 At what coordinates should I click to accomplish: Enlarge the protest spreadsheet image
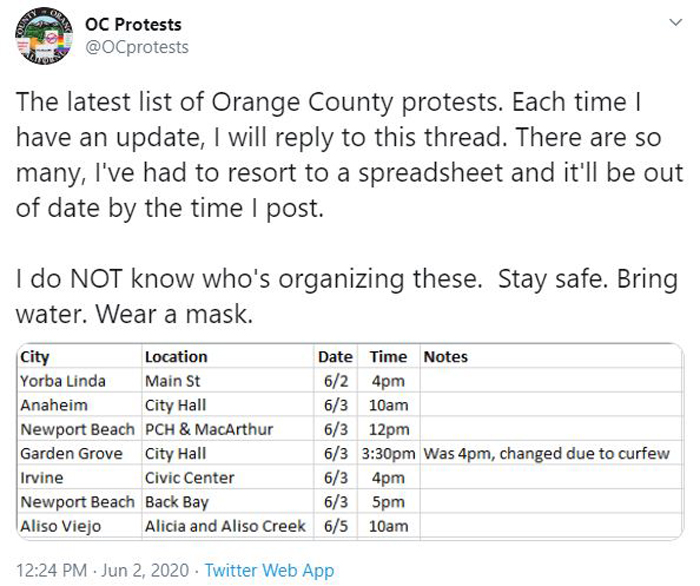tap(350, 441)
